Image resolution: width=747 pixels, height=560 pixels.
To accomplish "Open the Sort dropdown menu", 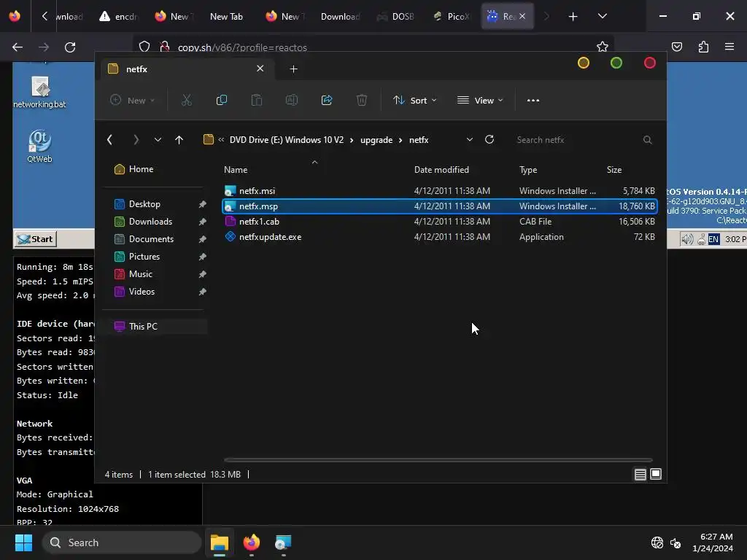I will [x=414, y=101].
